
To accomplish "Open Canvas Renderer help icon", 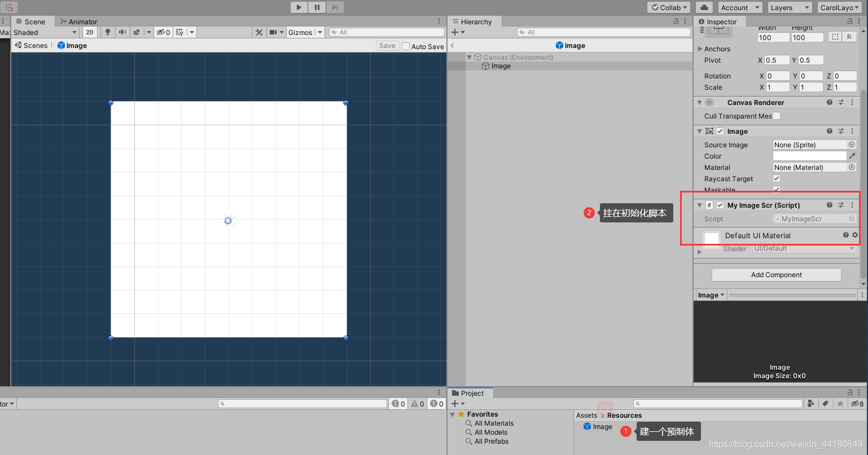I will 830,103.
